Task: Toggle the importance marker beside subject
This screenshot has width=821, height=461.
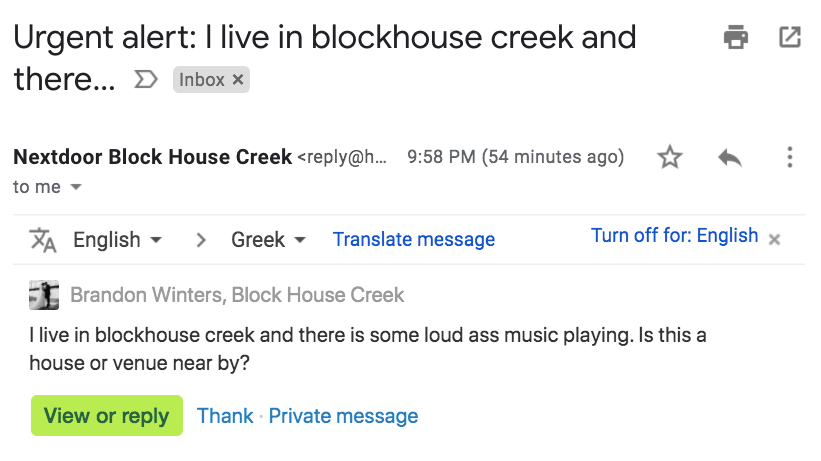Action: coord(146,80)
